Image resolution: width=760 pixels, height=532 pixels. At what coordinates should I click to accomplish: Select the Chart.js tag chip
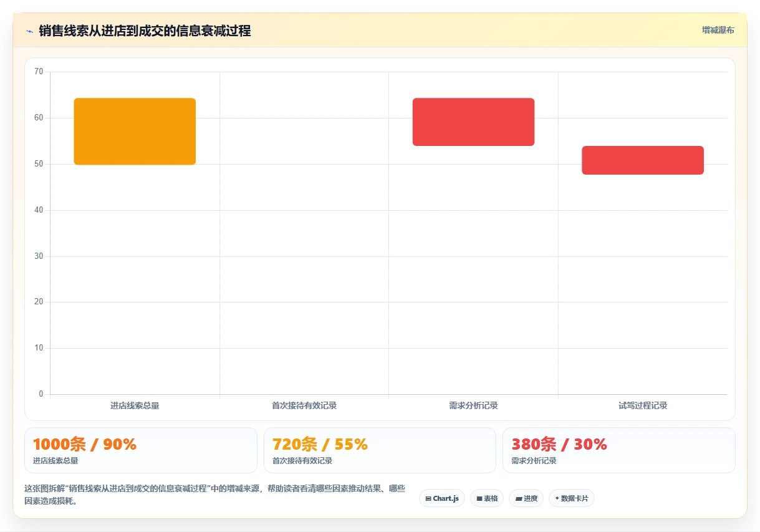[x=442, y=498]
